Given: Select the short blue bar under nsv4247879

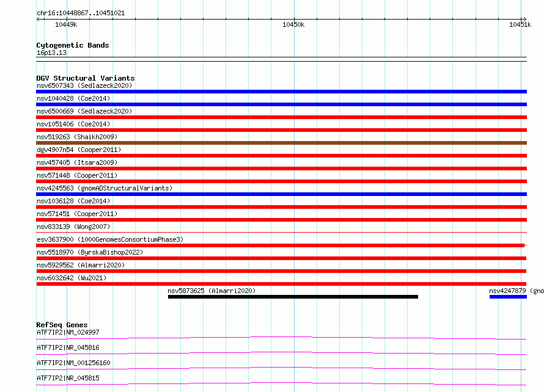Looking at the screenshot, I should 509,297.
